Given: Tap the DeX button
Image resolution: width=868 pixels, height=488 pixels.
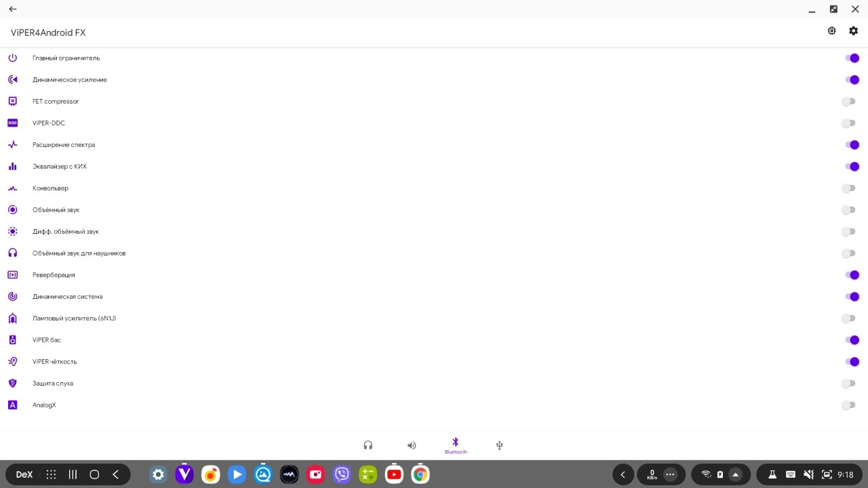Looking at the screenshot, I should (x=24, y=474).
